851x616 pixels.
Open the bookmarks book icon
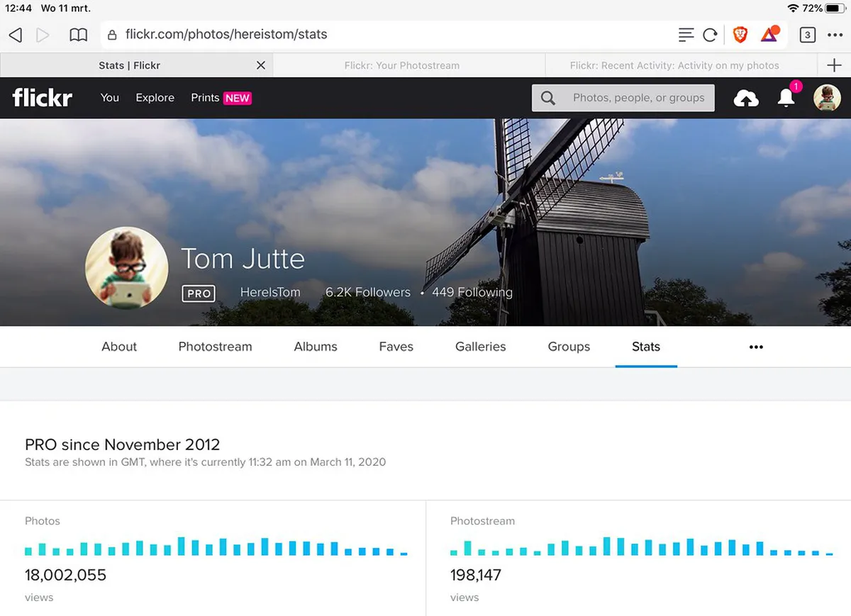click(78, 35)
